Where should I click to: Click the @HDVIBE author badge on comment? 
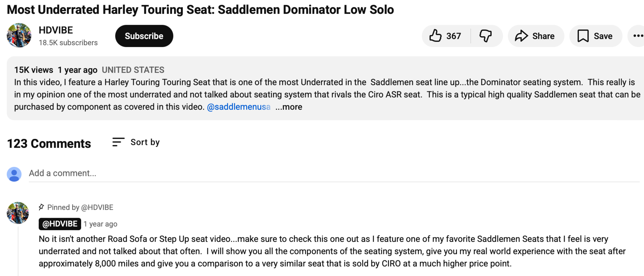click(x=60, y=224)
